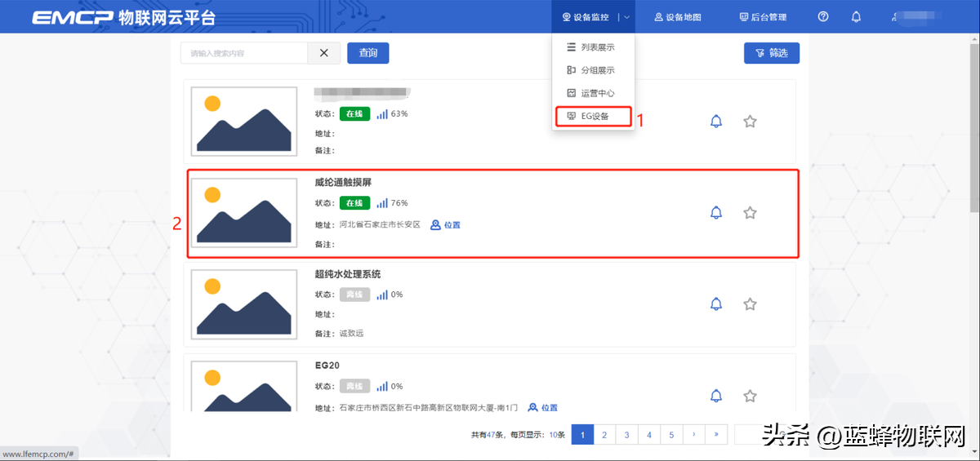Go to next page with single arrow

pyautogui.click(x=693, y=435)
